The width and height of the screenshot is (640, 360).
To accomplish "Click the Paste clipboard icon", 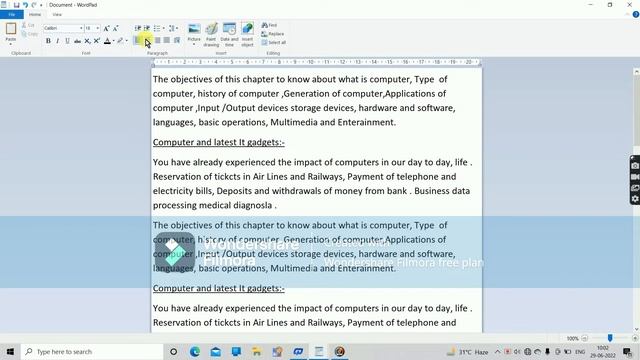I will pyautogui.click(x=11, y=29).
